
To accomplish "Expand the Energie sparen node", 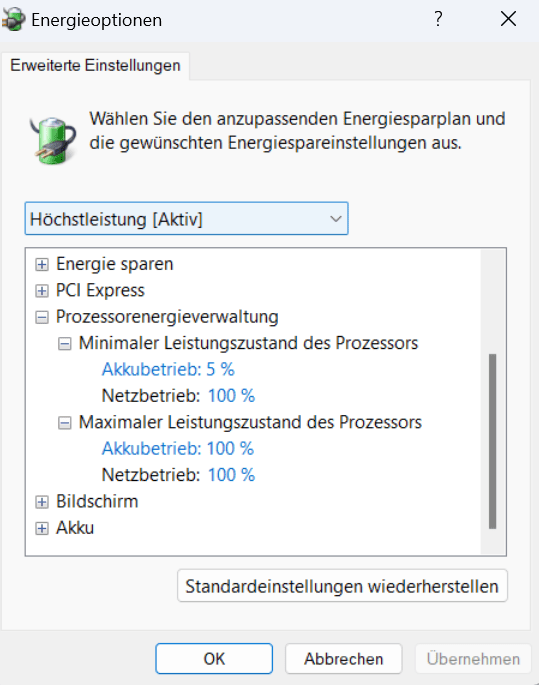I will [x=42, y=264].
